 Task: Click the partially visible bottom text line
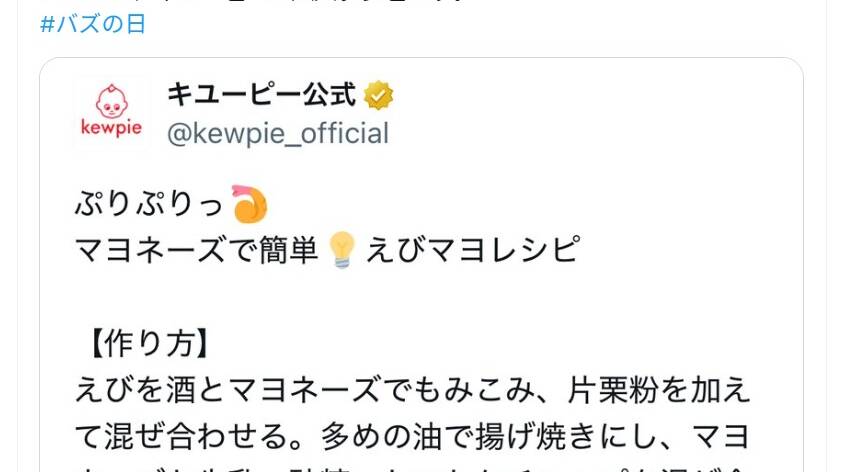(x=412, y=468)
